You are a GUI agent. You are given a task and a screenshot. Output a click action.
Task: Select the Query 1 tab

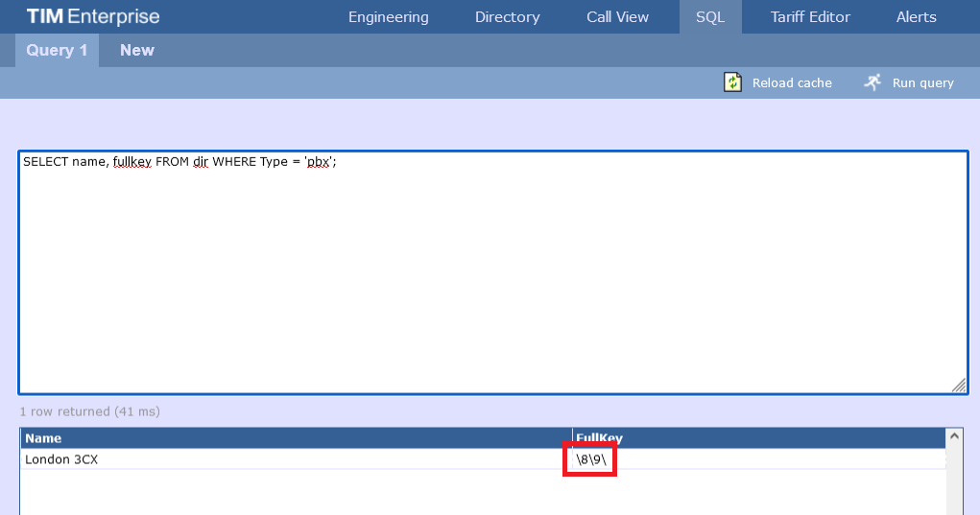point(57,50)
